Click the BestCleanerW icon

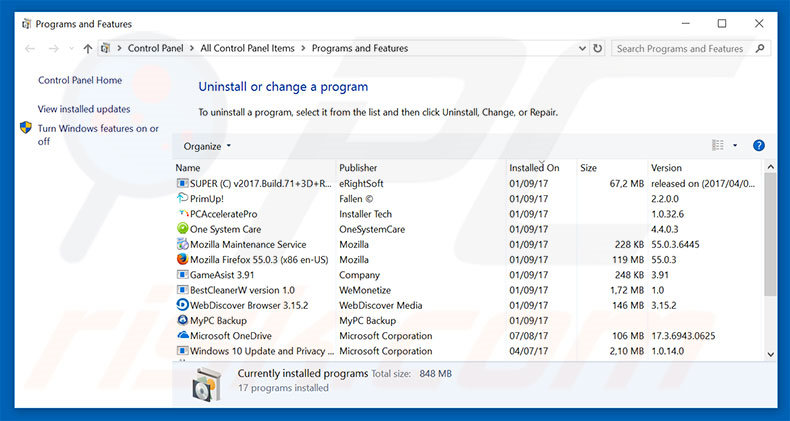coord(182,290)
